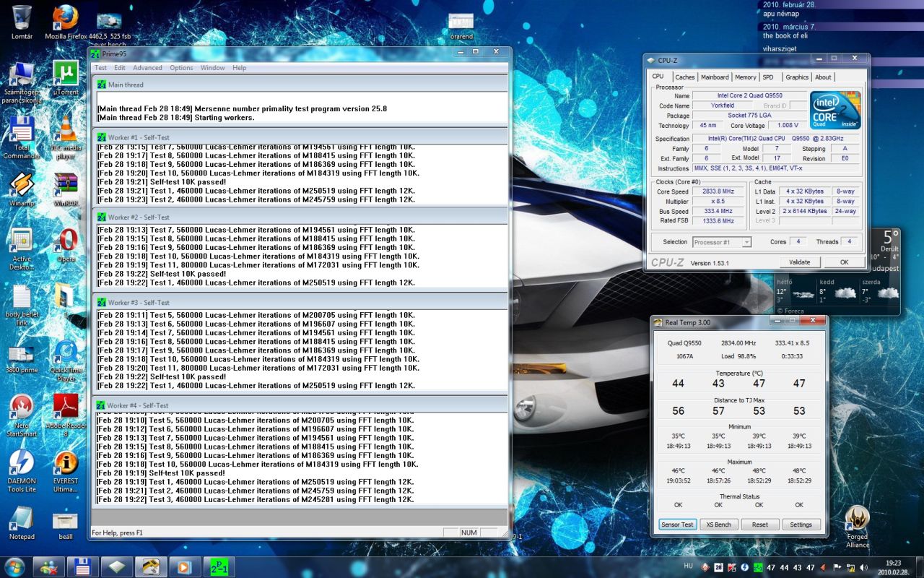Select the Prime95 taskbar button
The width and height of the screenshot is (924, 578).
point(217,566)
